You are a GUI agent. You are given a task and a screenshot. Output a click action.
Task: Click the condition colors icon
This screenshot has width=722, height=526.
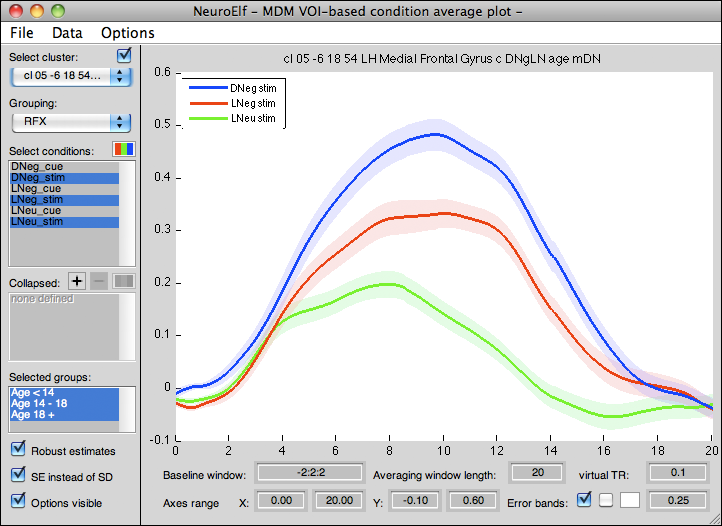tap(123, 149)
